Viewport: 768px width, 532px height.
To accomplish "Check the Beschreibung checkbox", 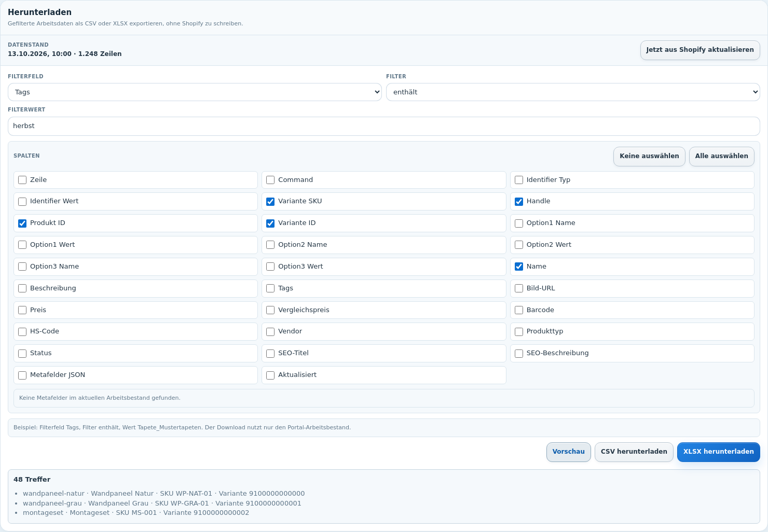I will pos(22,288).
